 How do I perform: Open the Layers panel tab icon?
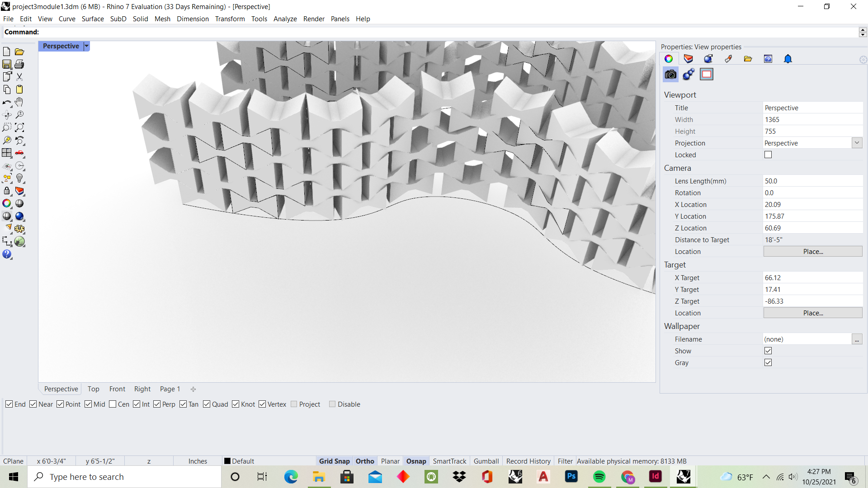click(688, 59)
